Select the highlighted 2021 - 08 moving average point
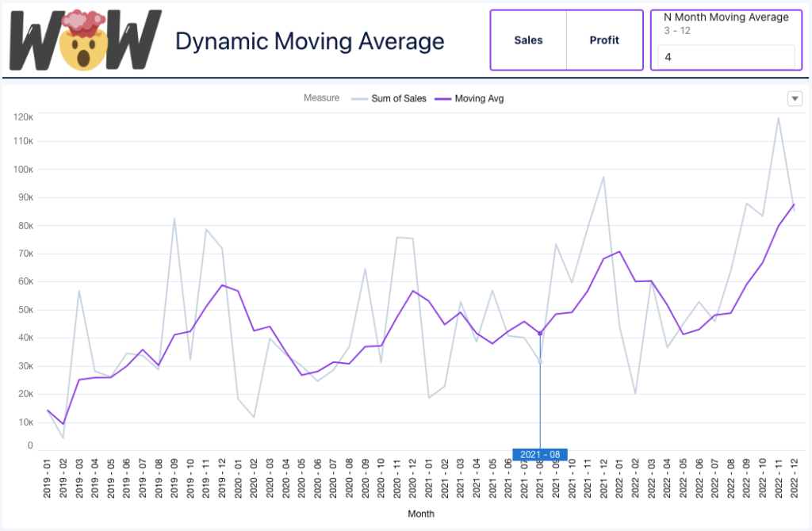The image size is (812, 531). 540,334
